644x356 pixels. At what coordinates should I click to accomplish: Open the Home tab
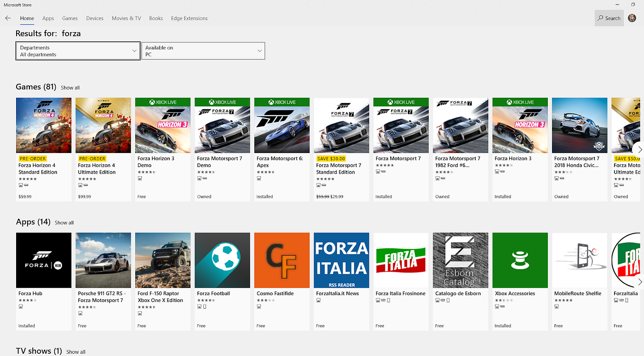tap(27, 18)
